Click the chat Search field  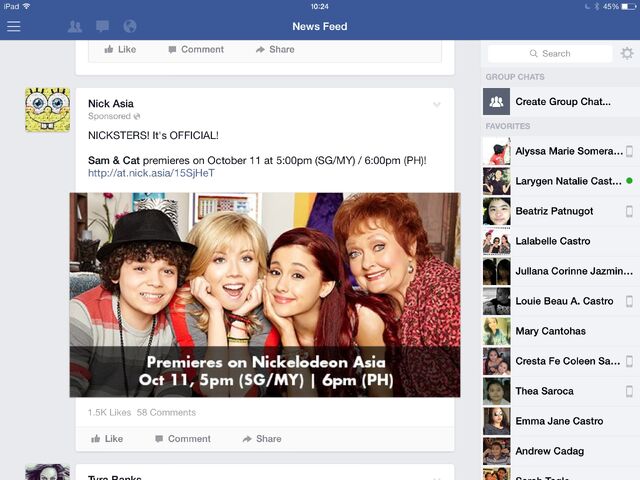[550, 53]
